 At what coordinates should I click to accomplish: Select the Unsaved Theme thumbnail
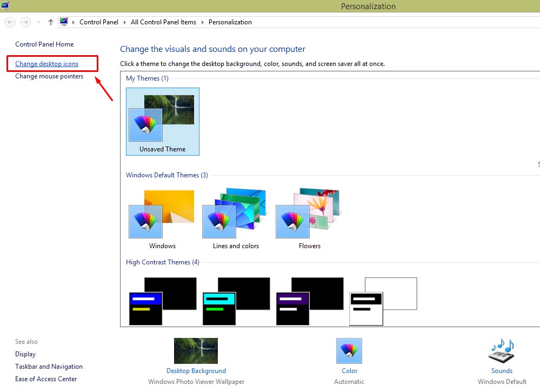(x=163, y=122)
